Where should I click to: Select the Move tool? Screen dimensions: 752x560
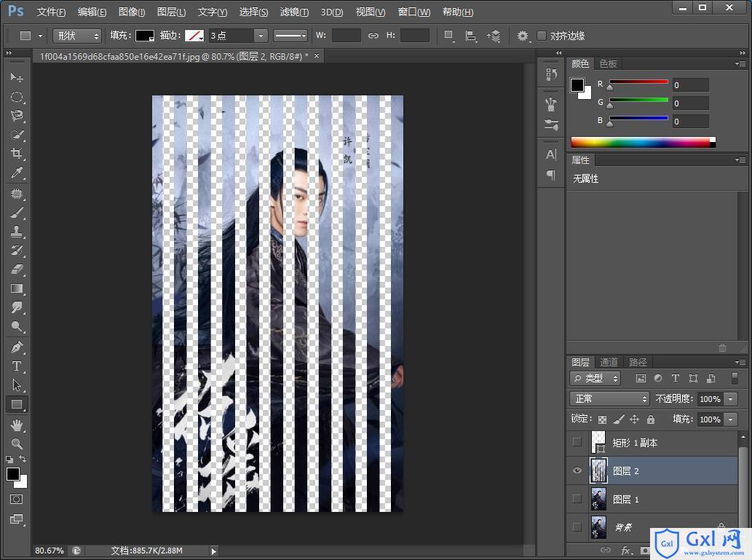(17, 77)
